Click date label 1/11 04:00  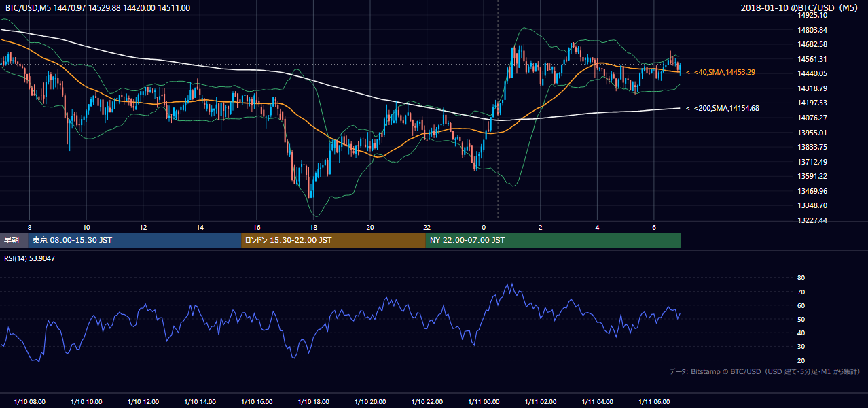pyautogui.click(x=597, y=401)
